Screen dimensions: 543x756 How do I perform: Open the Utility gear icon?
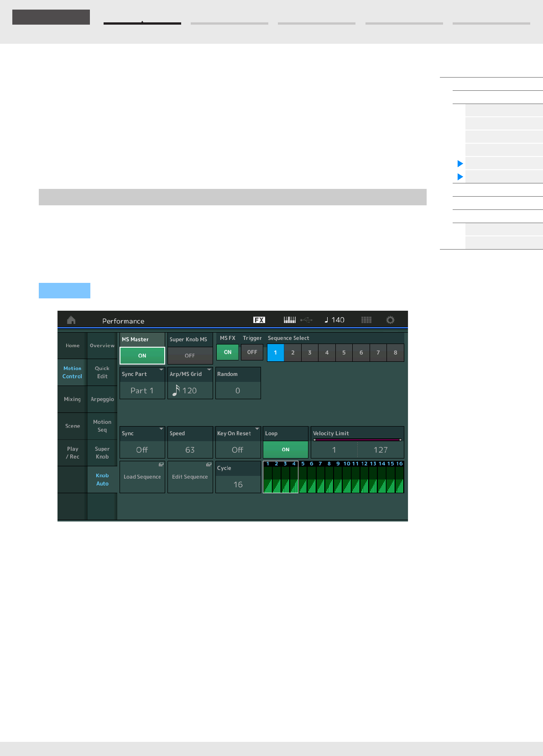click(x=390, y=320)
